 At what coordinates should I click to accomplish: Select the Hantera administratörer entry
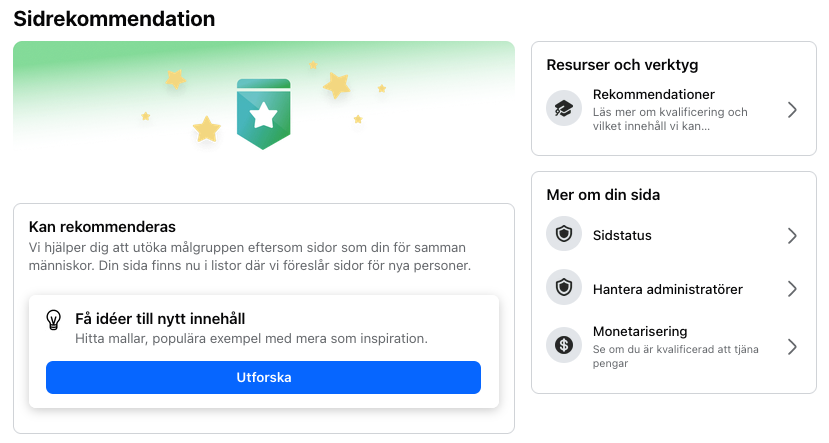pos(668,290)
